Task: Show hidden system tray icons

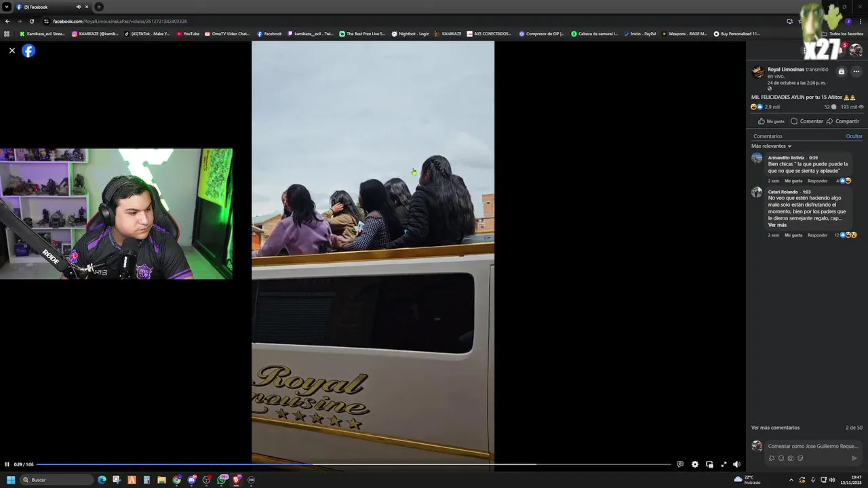Action: (791, 480)
